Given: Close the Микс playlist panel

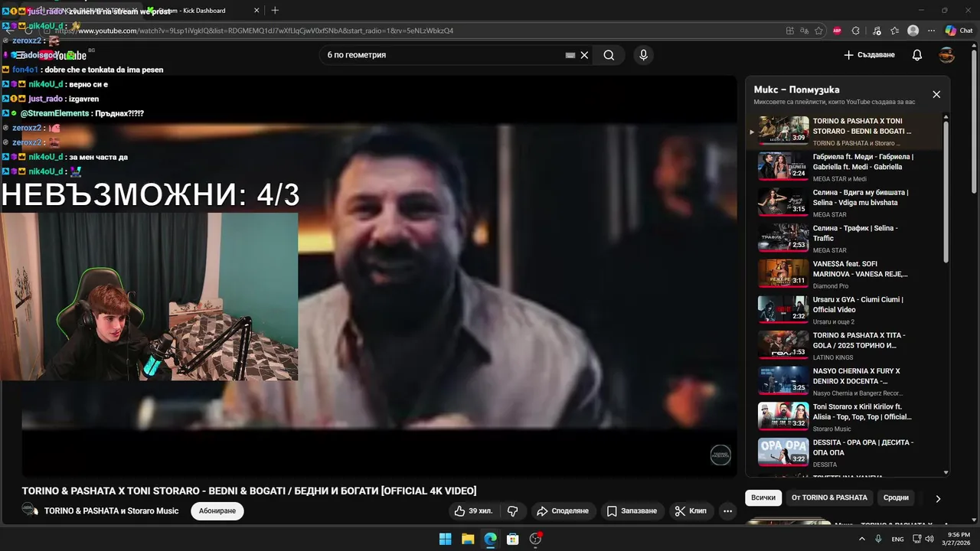Looking at the screenshot, I should pyautogui.click(x=936, y=94).
